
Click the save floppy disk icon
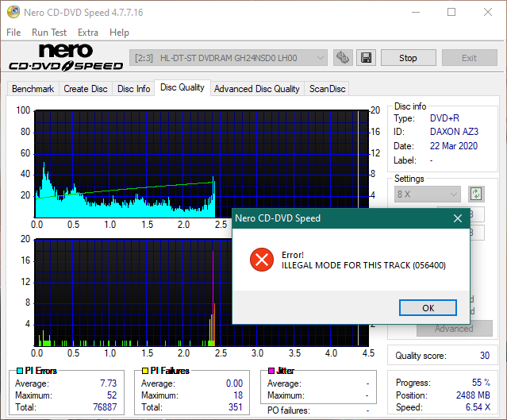366,58
